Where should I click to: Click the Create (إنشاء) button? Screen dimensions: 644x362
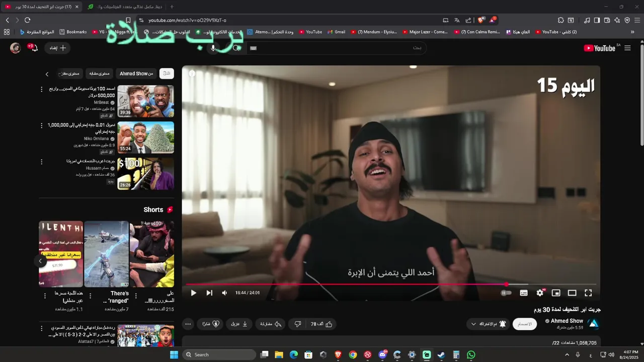point(58,48)
